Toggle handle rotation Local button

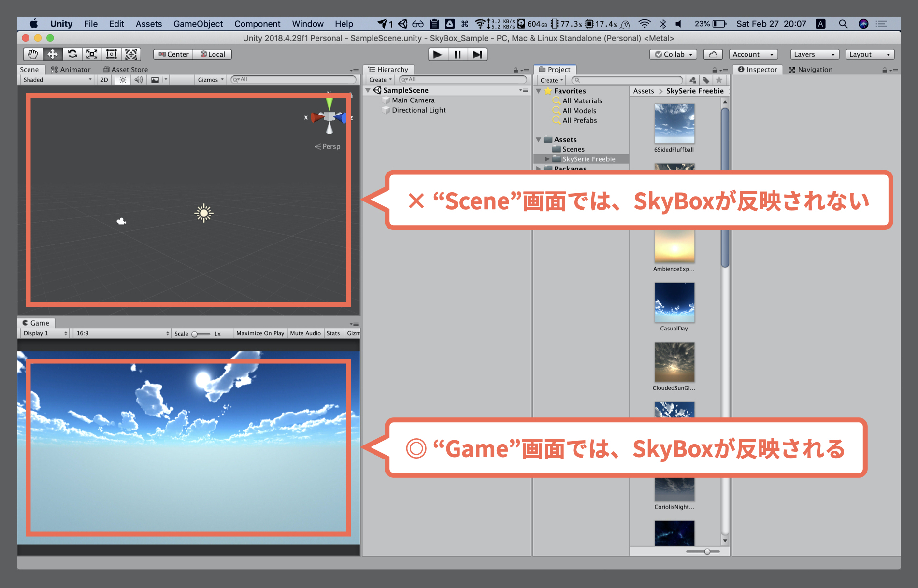coord(213,54)
